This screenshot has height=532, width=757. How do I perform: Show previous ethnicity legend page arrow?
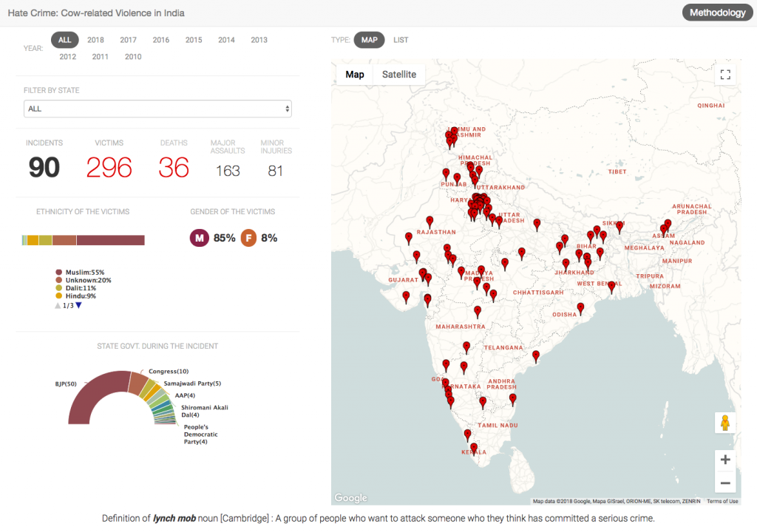coord(58,306)
